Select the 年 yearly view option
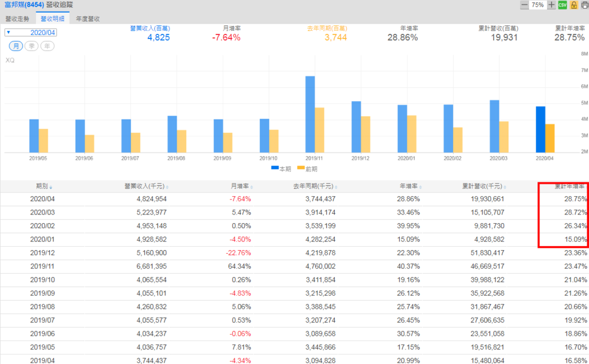The image size is (589, 364). [x=47, y=46]
